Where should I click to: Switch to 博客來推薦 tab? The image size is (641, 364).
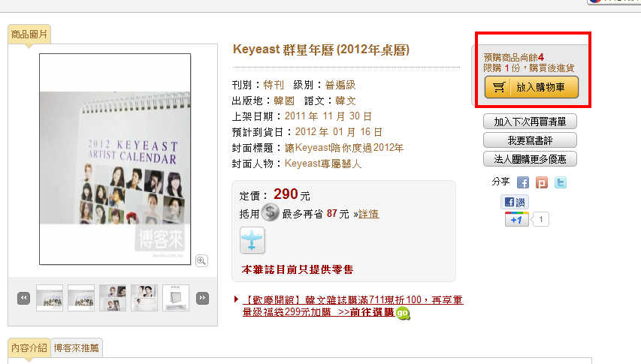click(77, 348)
